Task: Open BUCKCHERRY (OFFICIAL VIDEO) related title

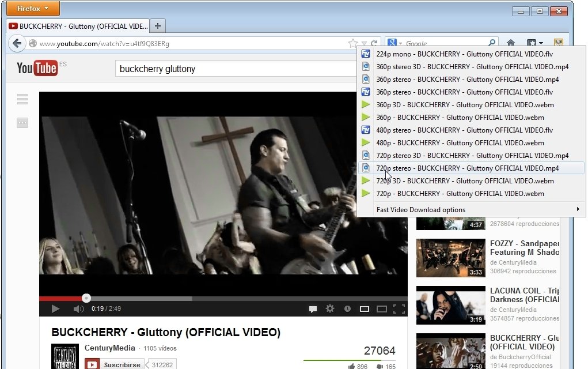Action: pos(524,342)
